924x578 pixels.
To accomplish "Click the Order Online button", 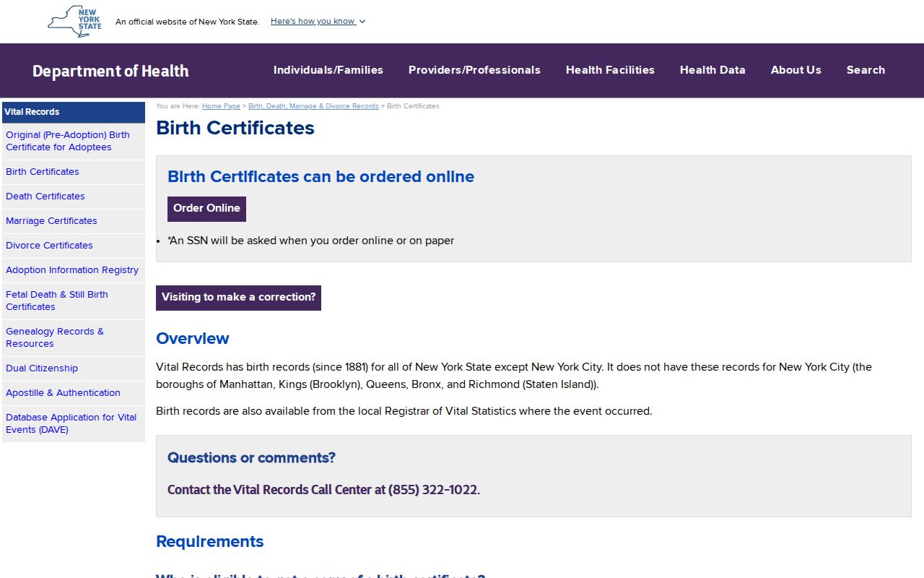I will [206, 209].
